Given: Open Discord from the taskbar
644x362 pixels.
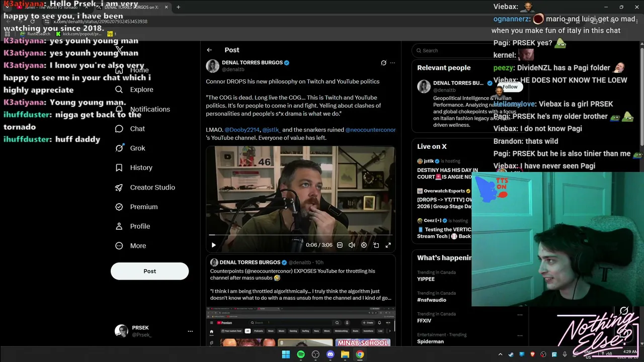Looking at the screenshot, I should coord(330,354).
